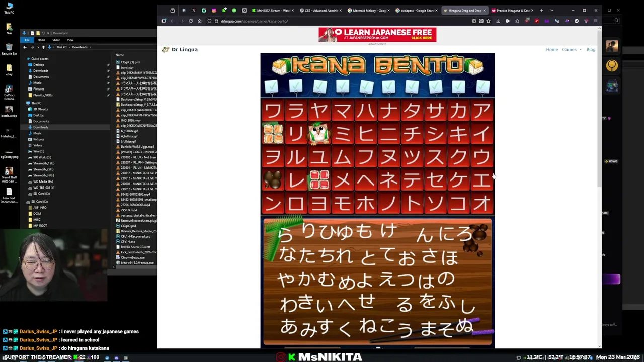Viewport: 644px width, 362px height.
Task: Switch to the Mermaid Melody browser tab
Action: tap(368, 10)
